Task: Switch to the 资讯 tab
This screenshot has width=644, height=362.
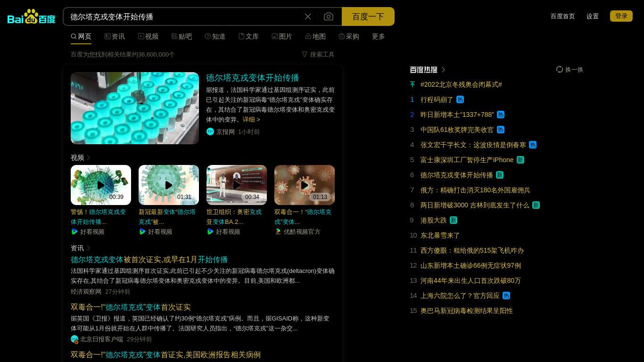Action: (x=115, y=36)
